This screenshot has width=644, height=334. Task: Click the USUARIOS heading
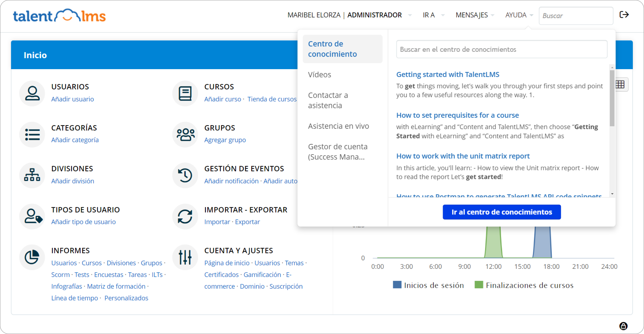pyautogui.click(x=70, y=87)
